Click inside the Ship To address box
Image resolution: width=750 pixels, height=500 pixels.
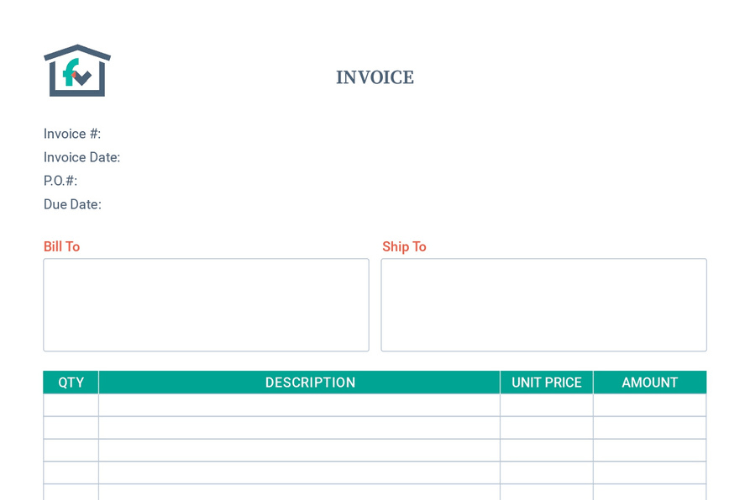(543, 305)
